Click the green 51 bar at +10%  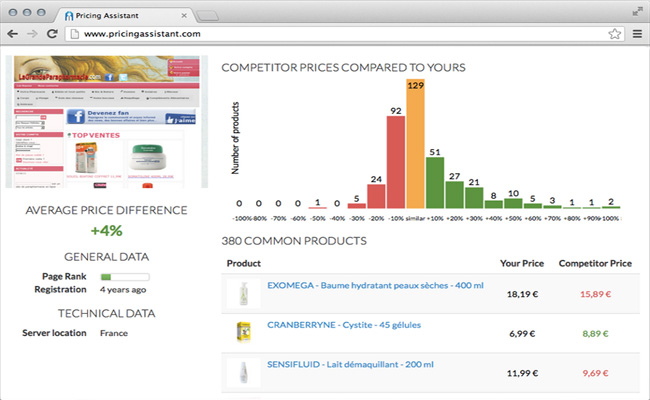pyautogui.click(x=435, y=183)
